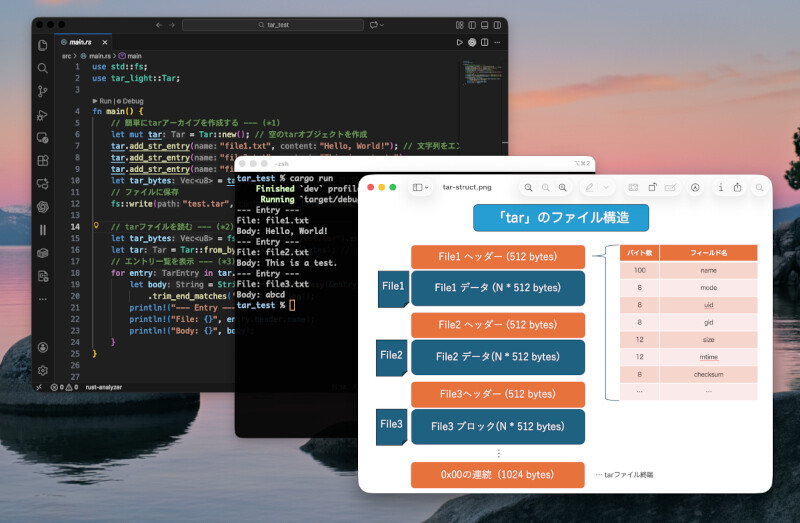
Task: Go forward using the VS Code title bar arrow
Action: pos(172,24)
